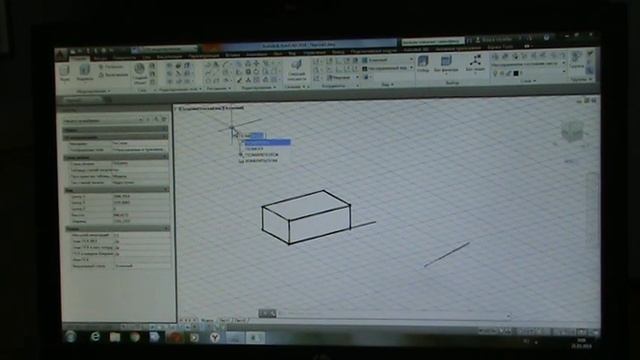This screenshot has height=360, width=640.
Task: Switch to the Визуализация ribbon tab
Action: point(169,56)
